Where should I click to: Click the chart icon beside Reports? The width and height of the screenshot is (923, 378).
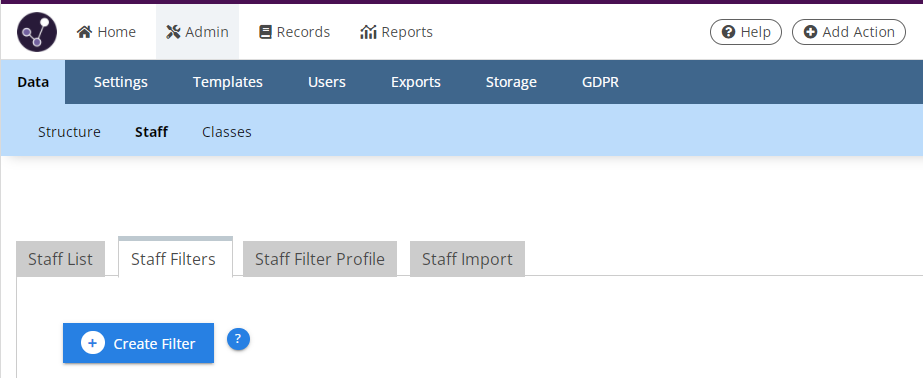[x=368, y=32]
